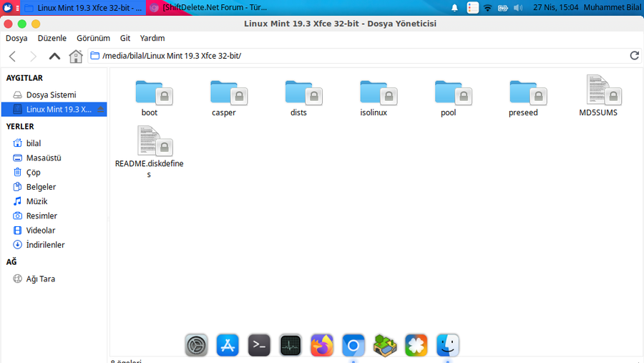The image size is (644, 363).
Task: Launch Minecraft-style block app in dock
Action: point(385,345)
